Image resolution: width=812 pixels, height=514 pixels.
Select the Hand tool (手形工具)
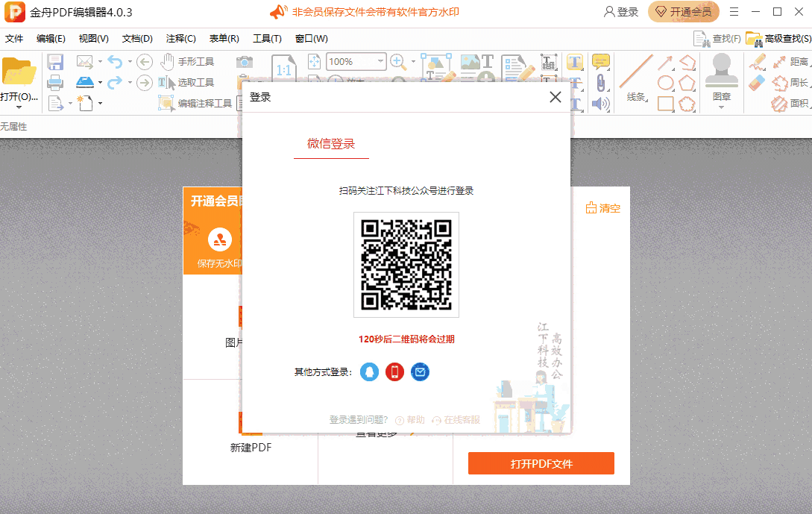click(x=187, y=62)
